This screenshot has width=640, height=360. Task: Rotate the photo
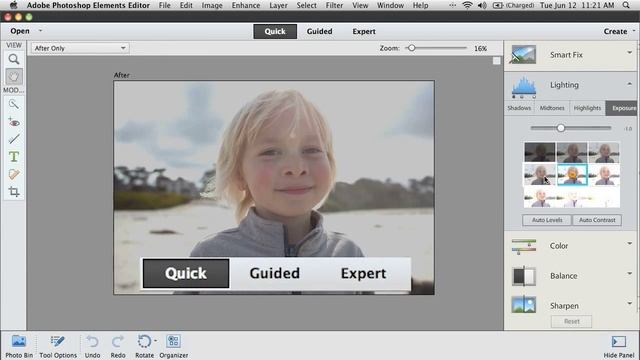pyautogui.click(x=144, y=347)
